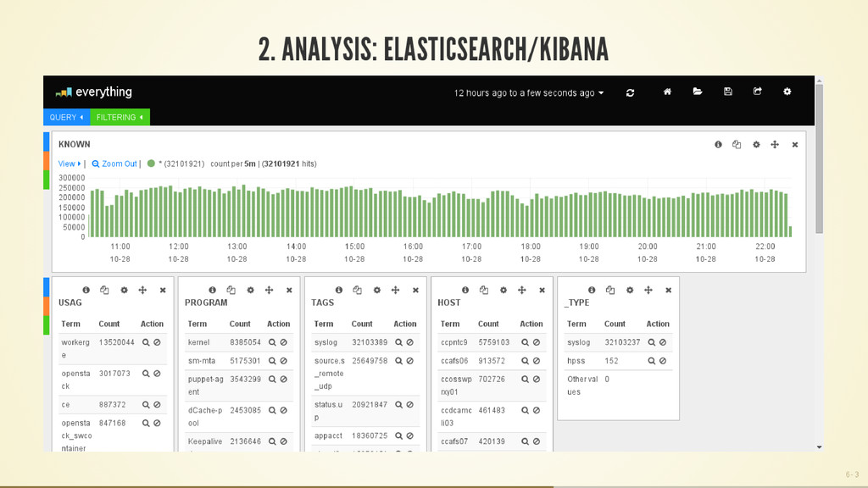Click the save dashboard floppy icon
The width and height of the screenshot is (868, 488).
click(728, 91)
